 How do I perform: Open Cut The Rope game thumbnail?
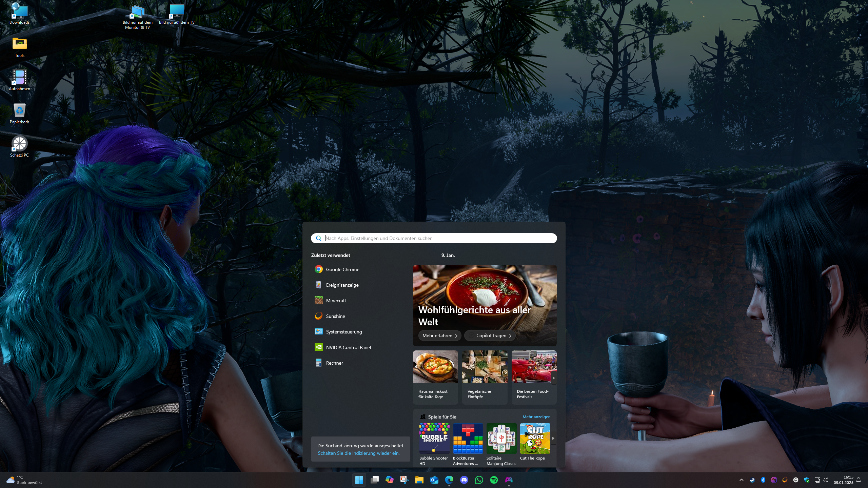(535, 439)
